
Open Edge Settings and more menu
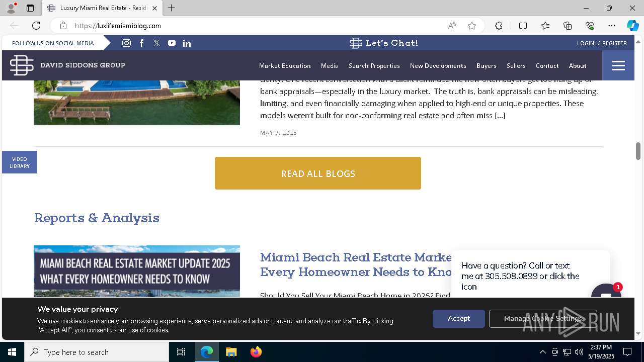pos(612,26)
